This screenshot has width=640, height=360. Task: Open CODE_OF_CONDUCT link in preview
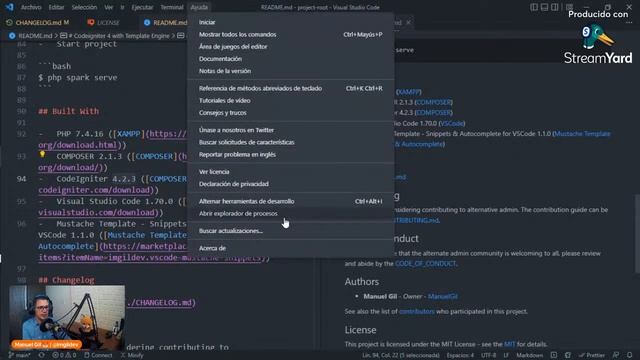(x=425, y=264)
